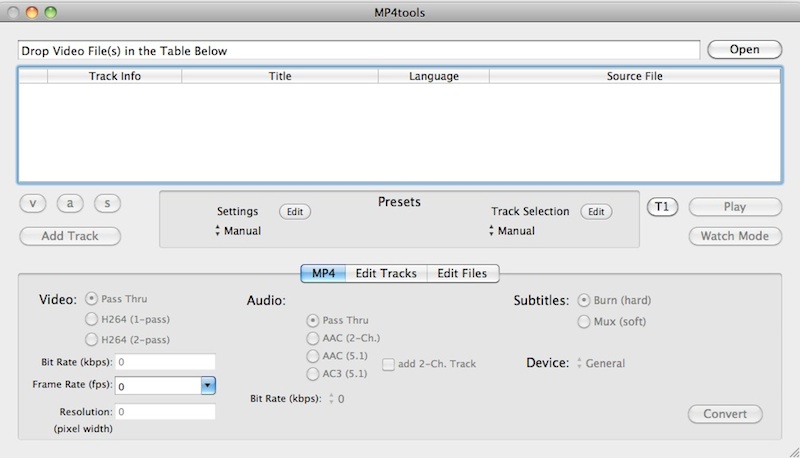Click the 'a' audio track button
The height and width of the screenshot is (458, 800).
[x=70, y=204]
